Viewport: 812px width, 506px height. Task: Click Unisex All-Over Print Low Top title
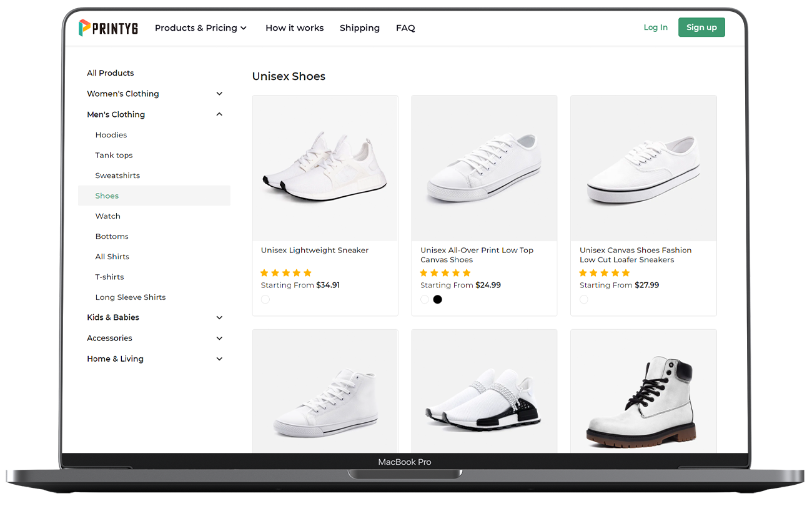pos(477,255)
